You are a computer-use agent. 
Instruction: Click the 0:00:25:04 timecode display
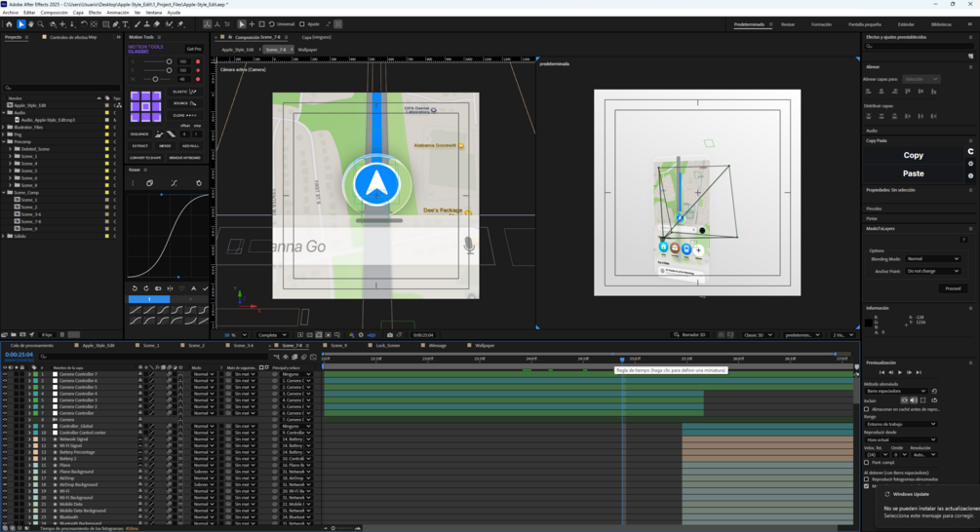click(x=19, y=355)
